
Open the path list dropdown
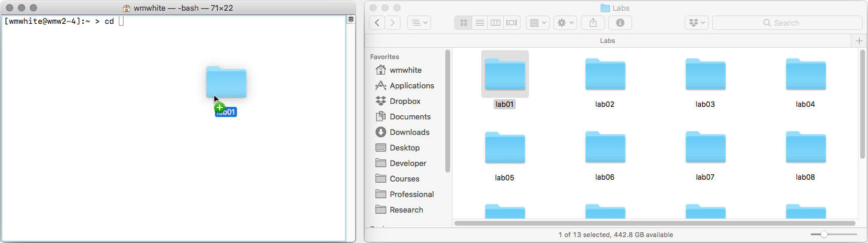418,23
